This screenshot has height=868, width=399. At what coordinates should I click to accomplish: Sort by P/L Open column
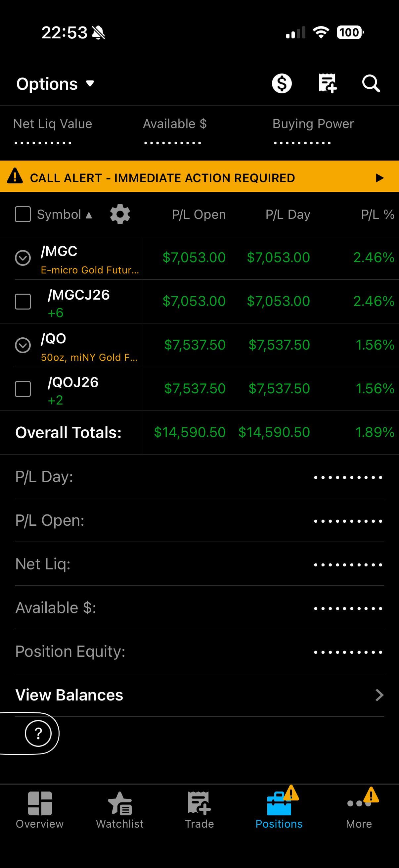point(199,214)
